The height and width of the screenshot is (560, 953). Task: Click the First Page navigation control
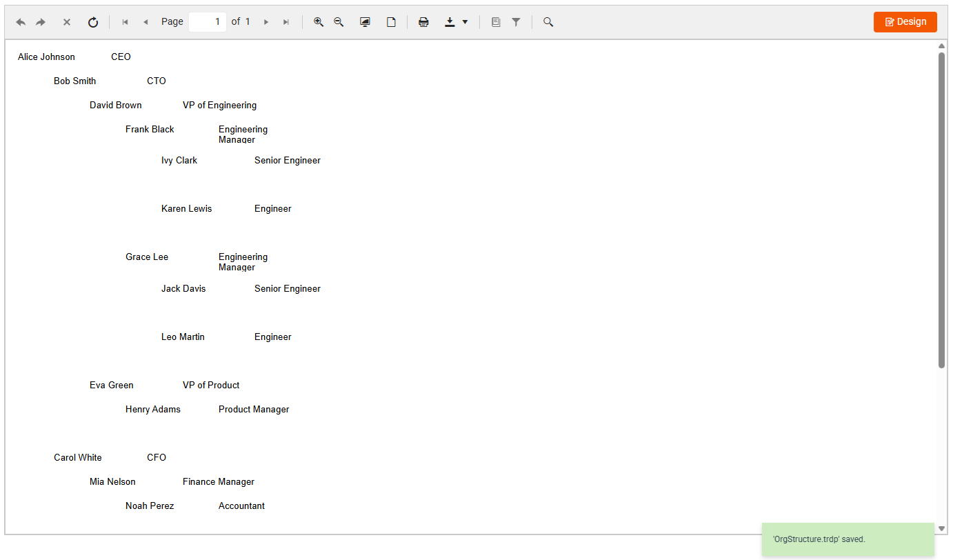pos(125,21)
